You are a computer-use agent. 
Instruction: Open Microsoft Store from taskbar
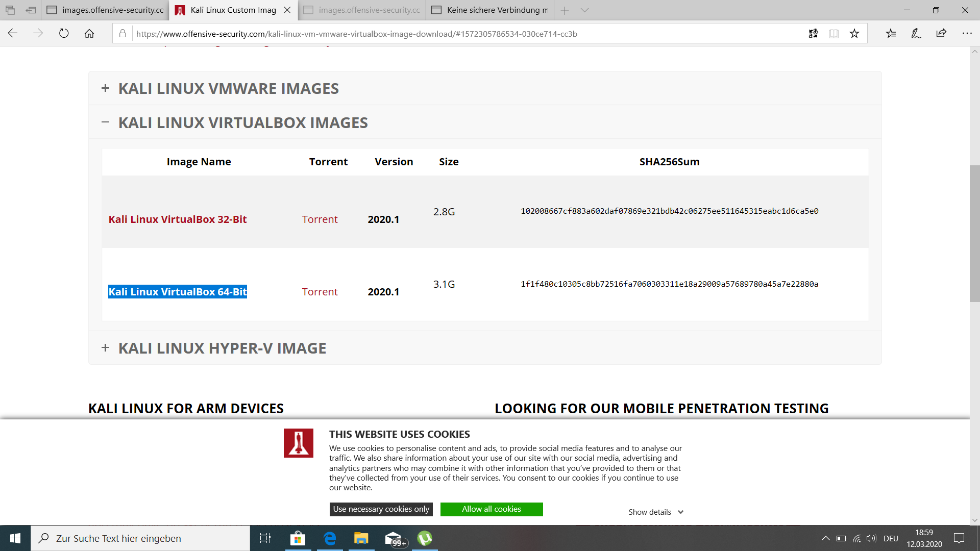[298, 538]
